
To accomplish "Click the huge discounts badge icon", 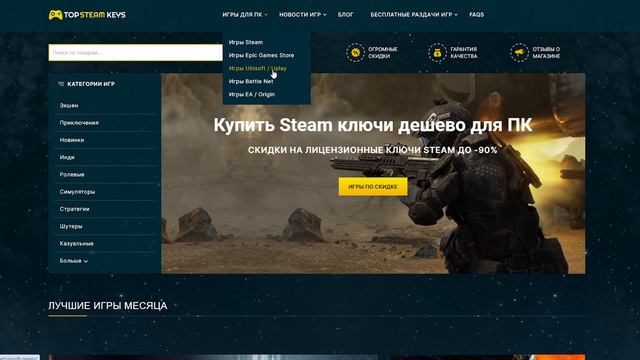I will coord(355,52).
